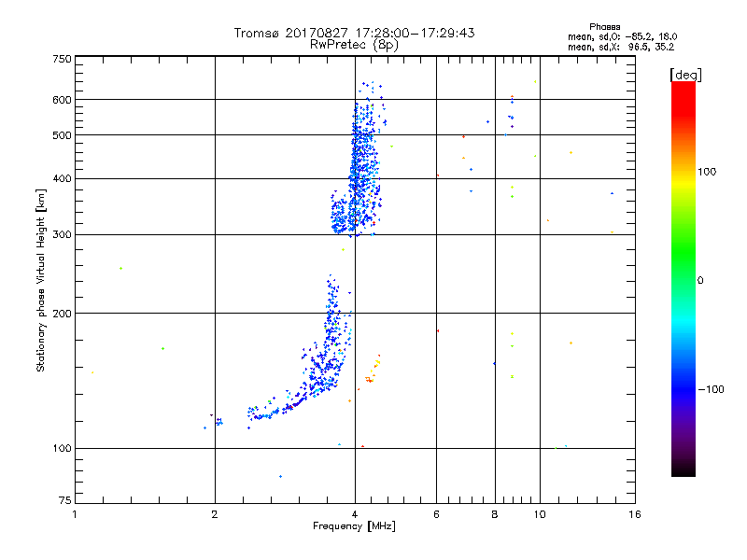Image resolution: width=747 pixels, height=560 pixels.
Task: Click the x-axis tick label '16'
Action: point(635,514)
